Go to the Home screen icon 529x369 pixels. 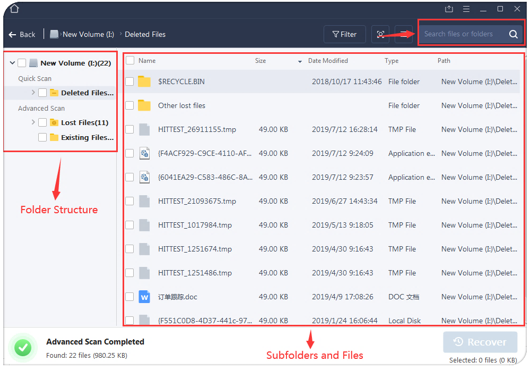(14, 8)
